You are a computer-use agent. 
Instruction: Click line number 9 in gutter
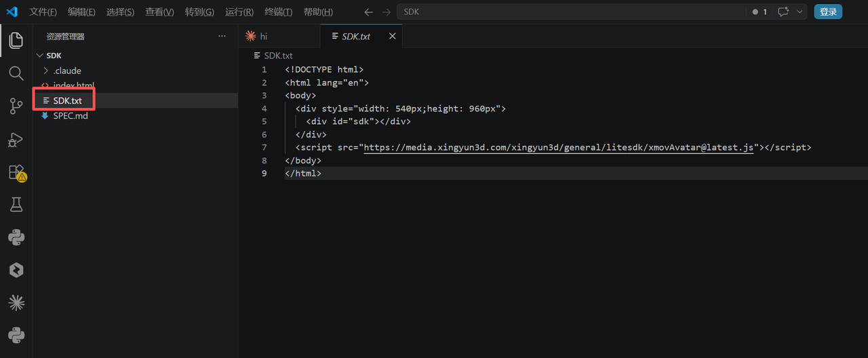click(264, 173)
